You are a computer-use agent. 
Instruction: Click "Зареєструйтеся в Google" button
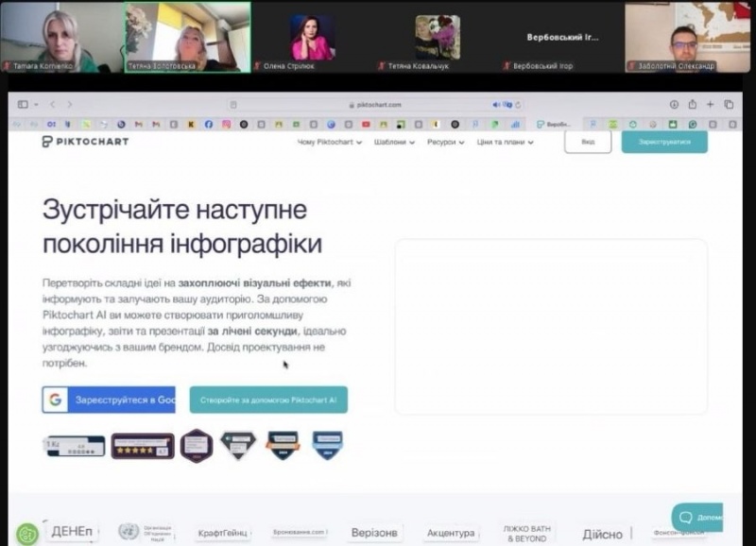pyautogui.click(x=109, y=400)
